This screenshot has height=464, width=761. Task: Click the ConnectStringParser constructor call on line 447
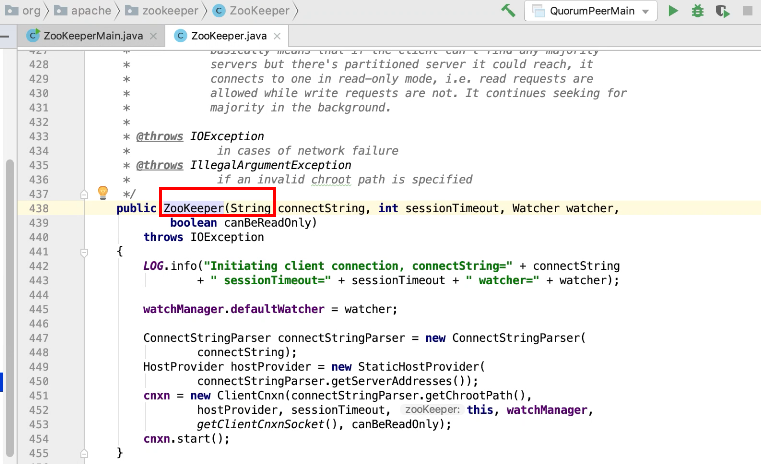click(x=516, y=338)
